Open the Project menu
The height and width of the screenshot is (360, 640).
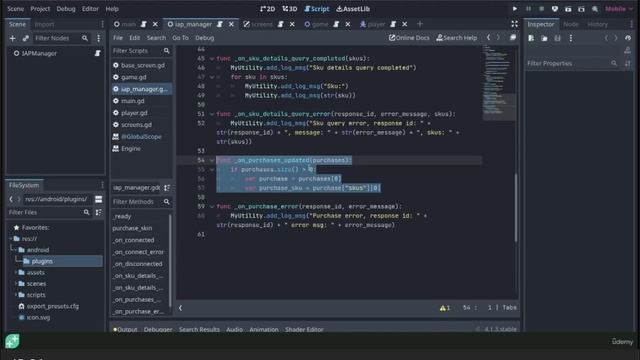point(40,9)
